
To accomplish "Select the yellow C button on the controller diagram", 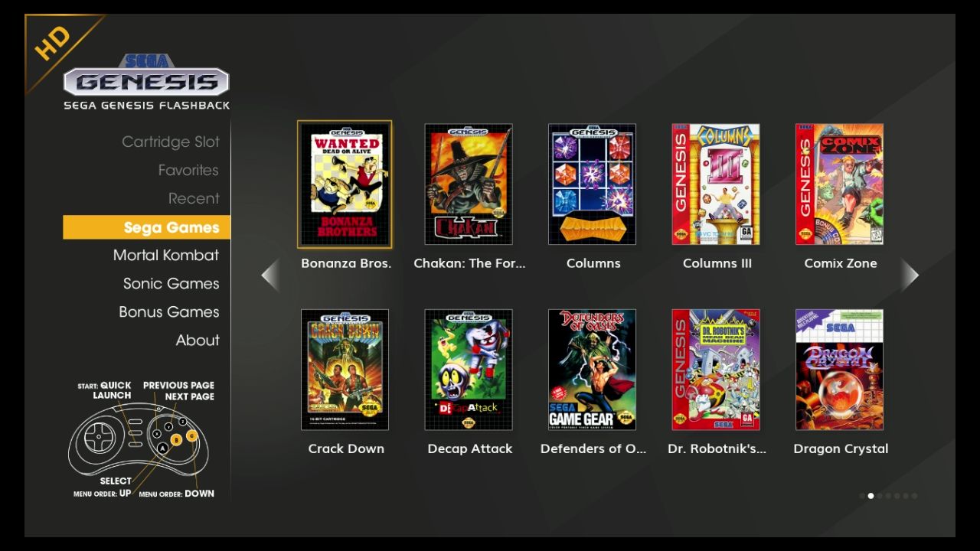I will point(191,435).
